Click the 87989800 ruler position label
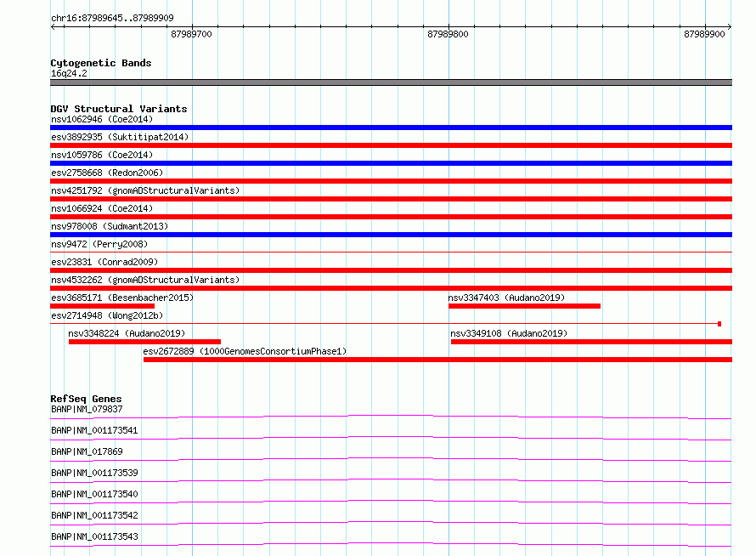 [x=448, y=34]
